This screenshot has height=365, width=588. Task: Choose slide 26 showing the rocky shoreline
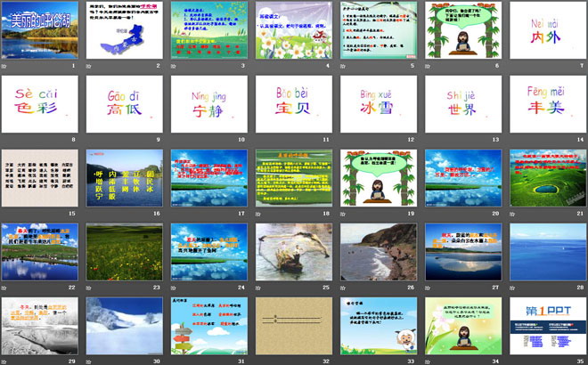pyautogui.click(x=378, y=252)
